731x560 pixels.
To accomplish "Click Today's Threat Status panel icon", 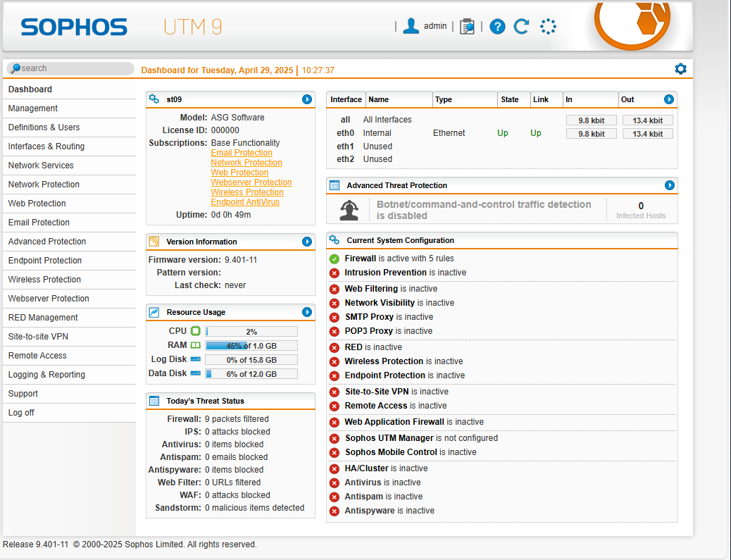I will tap(154, 401).
